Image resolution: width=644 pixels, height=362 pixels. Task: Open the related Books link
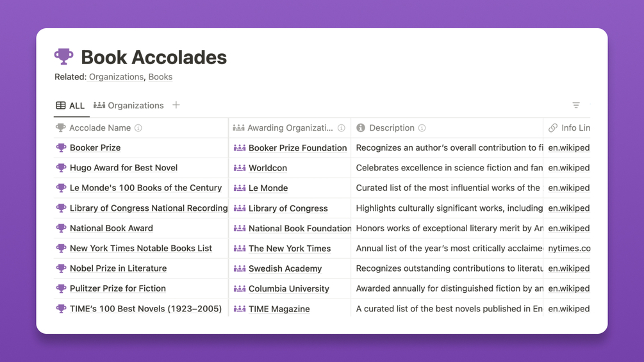160,77
